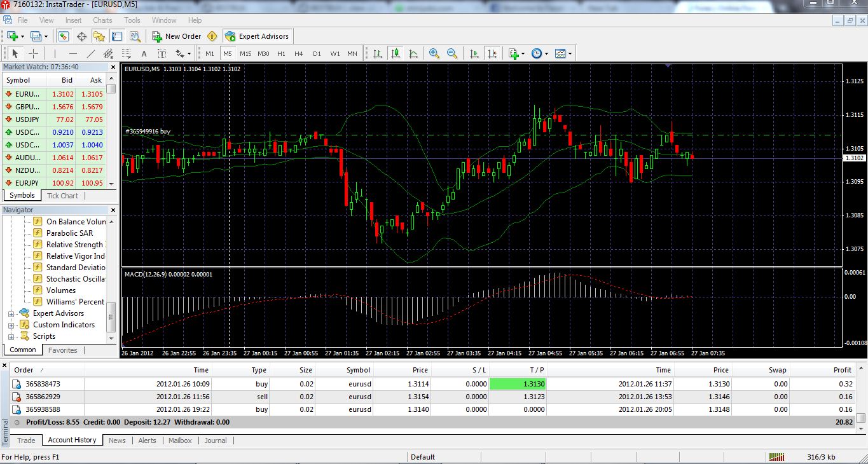Switch to the Tick Chart tab
868x464 pixels.
(x=62, y=196)
